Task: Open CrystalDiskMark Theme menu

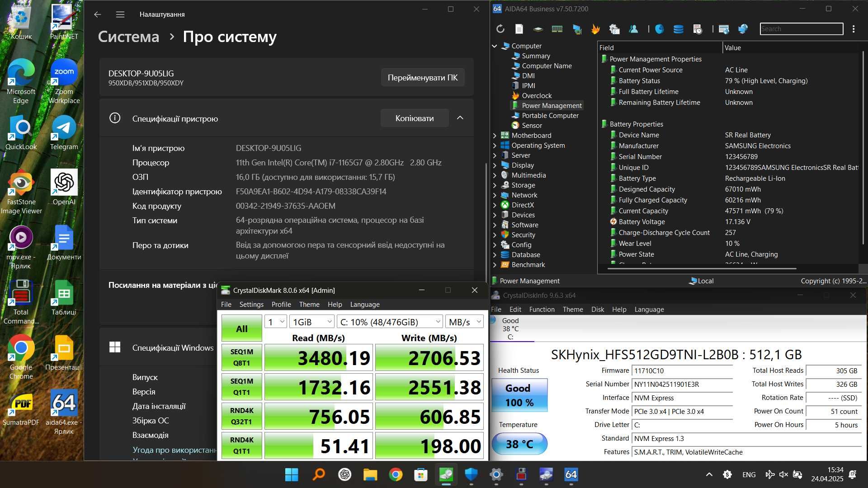Action: [309, 305]
